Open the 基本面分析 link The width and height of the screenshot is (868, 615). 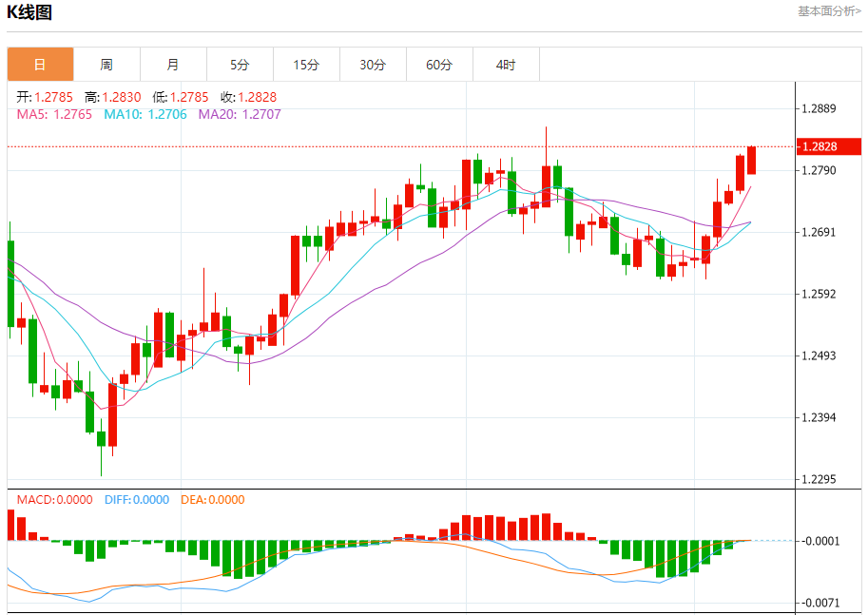coord(829,11)
